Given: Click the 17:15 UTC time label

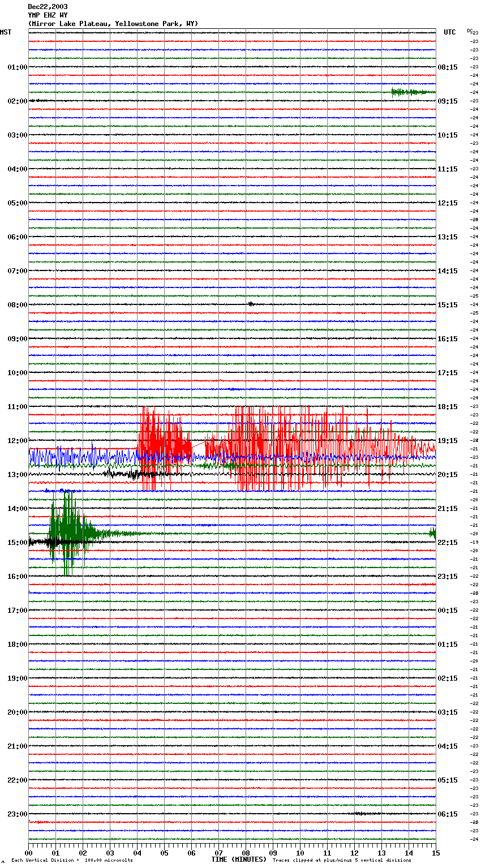Looking at the screenshot, I should coord(448,373).
